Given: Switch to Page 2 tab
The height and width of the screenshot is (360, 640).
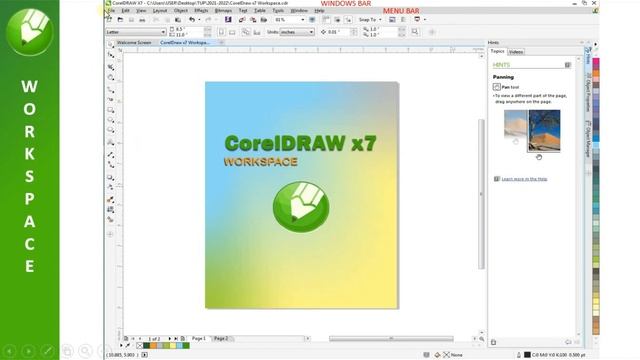Looking at the screenshot, I should pos(221,338).
